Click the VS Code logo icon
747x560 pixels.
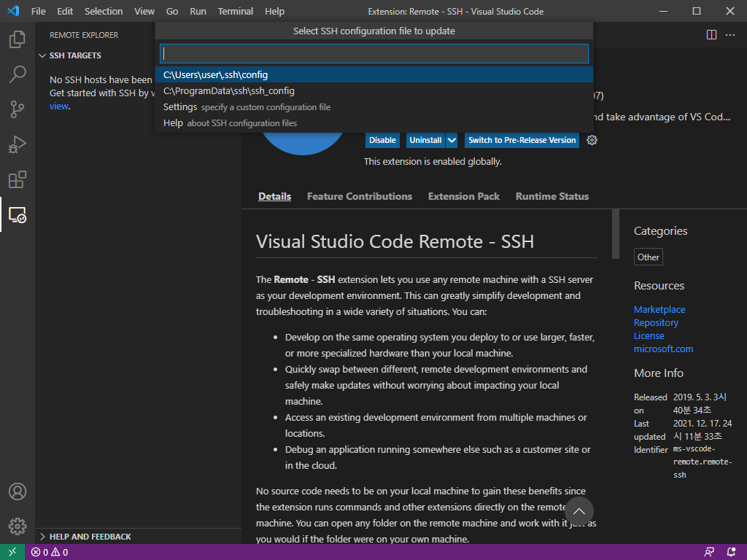13,11
